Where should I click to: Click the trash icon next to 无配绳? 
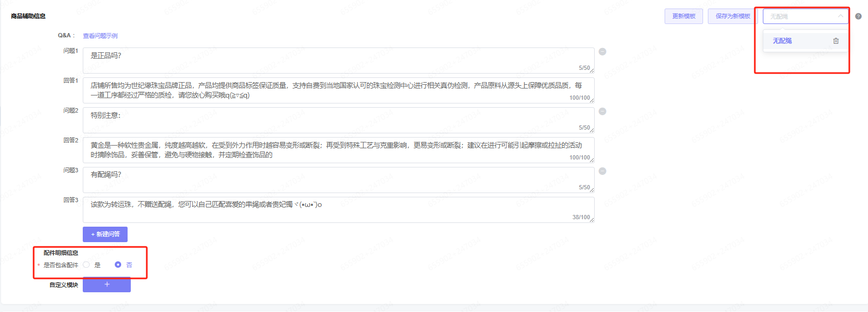pos(836,41)
